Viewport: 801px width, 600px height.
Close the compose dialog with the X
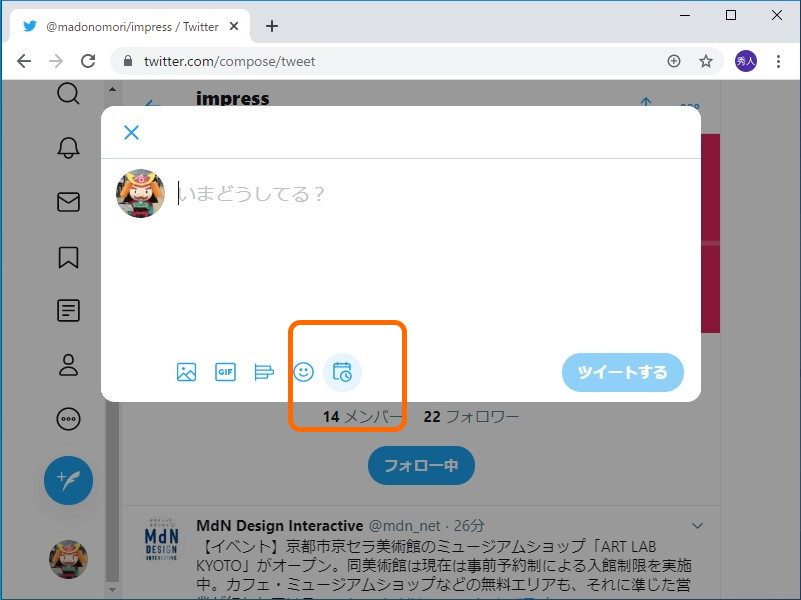(x=131, y=132)
